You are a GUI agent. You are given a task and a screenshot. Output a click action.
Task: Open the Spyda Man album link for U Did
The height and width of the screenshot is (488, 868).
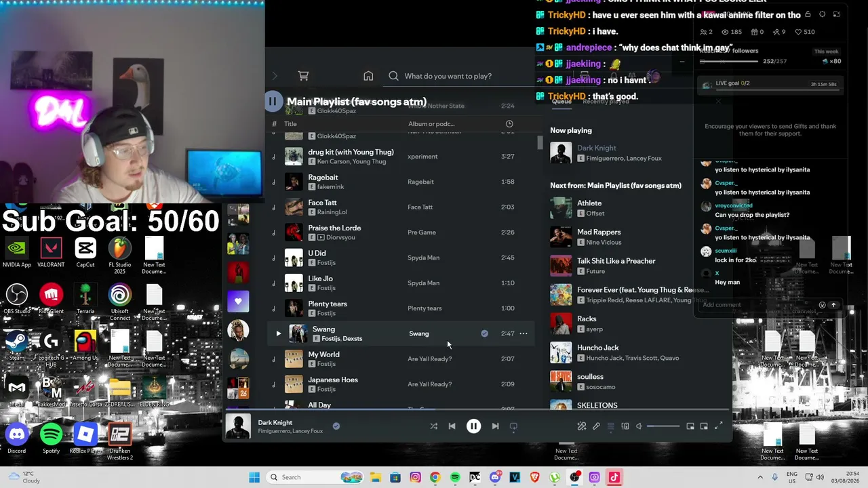click(x=423, y=258)
